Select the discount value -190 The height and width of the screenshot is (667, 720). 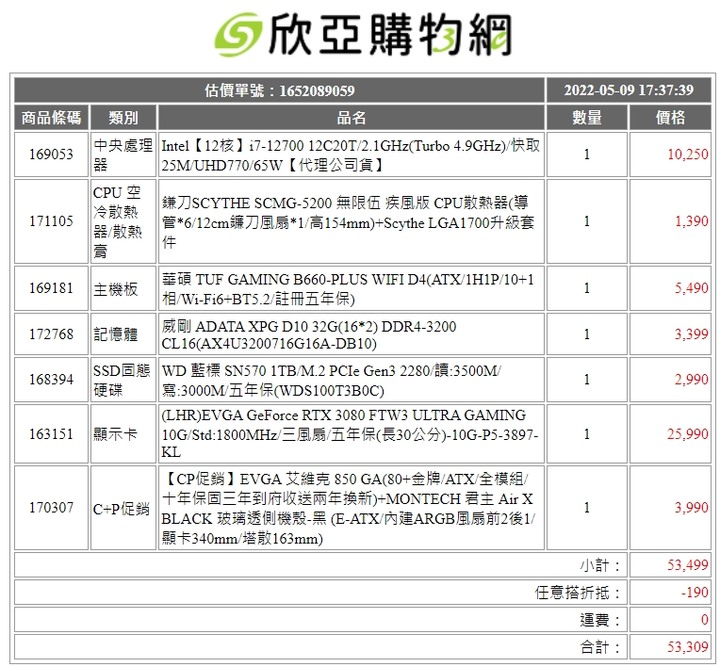click(x=695, y=593)
